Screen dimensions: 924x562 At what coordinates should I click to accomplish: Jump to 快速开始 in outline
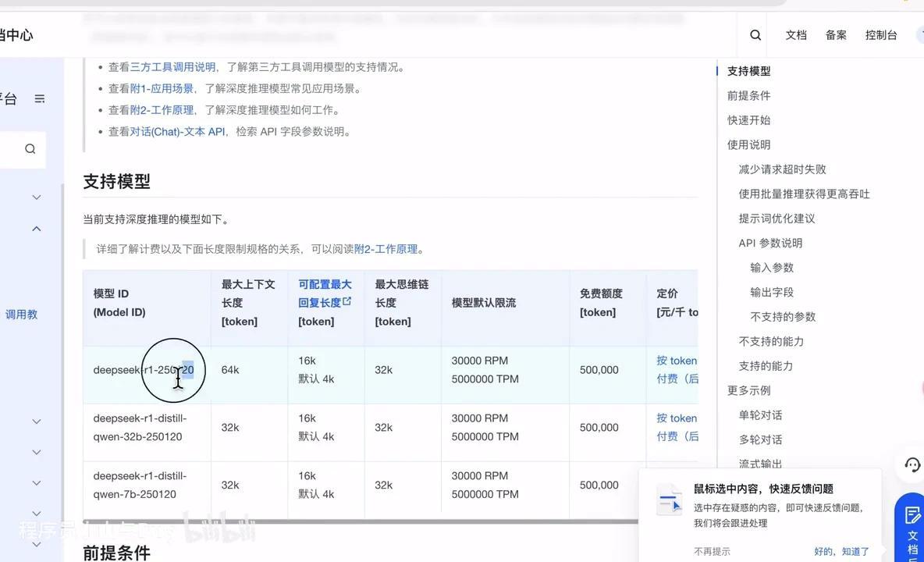pos(748,120)
